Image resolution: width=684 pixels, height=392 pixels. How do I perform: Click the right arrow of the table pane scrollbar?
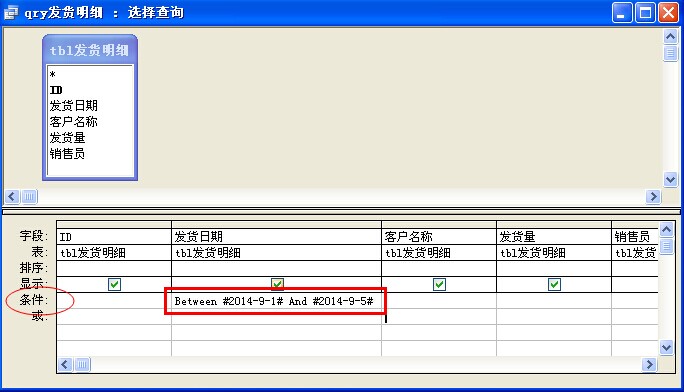(653, 197)
